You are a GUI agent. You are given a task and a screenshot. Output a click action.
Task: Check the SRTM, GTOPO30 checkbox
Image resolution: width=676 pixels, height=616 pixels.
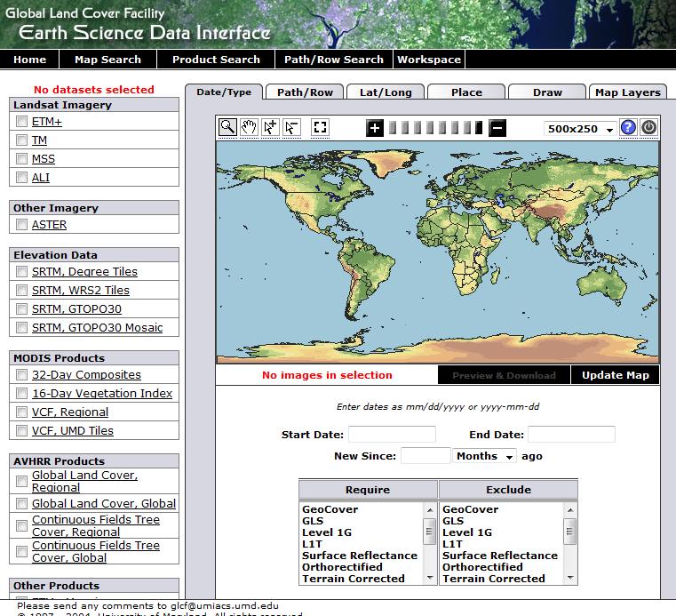[x=21, y=308]
